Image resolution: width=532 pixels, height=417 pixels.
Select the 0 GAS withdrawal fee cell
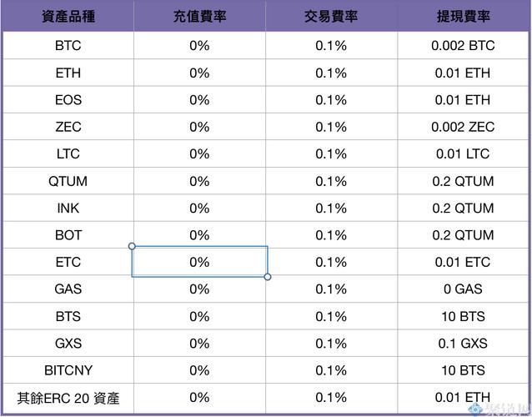click(x=463, y=289)
